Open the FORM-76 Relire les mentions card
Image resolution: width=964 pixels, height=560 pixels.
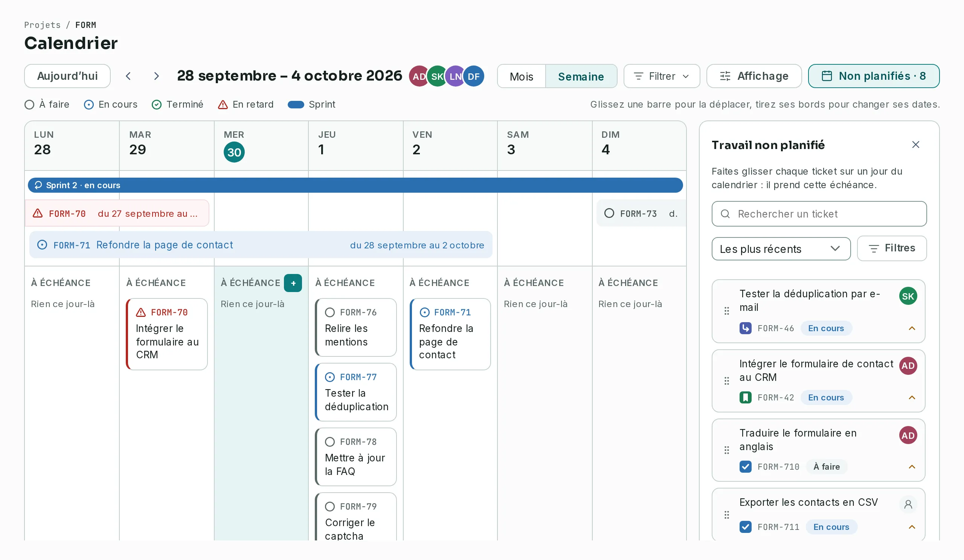coord(356,327)
